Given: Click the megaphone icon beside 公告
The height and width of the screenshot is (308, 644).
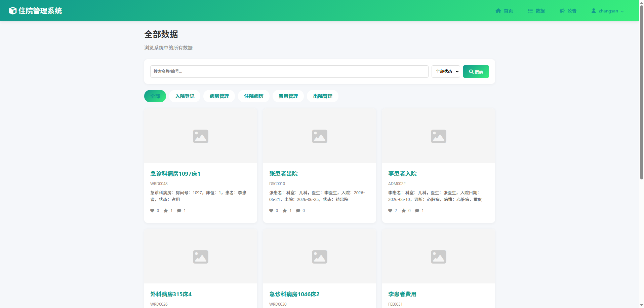Looking at the screenshot, I should (x=562, y=11).
